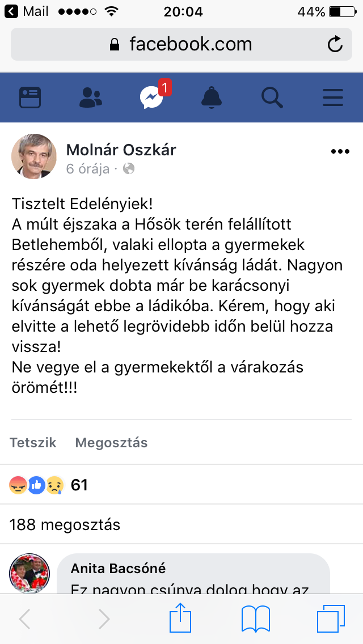Open the notifications bell
The width and height of the screenshot is (363, 644).
coord(212,98)
